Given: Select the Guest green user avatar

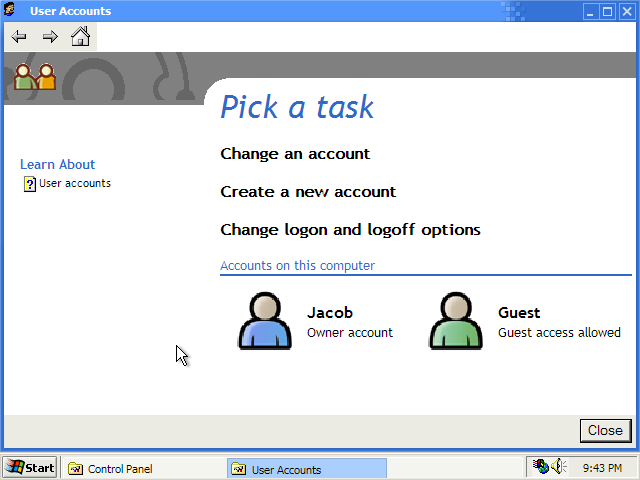Looking at the screenshot, I should click(456, 321).
